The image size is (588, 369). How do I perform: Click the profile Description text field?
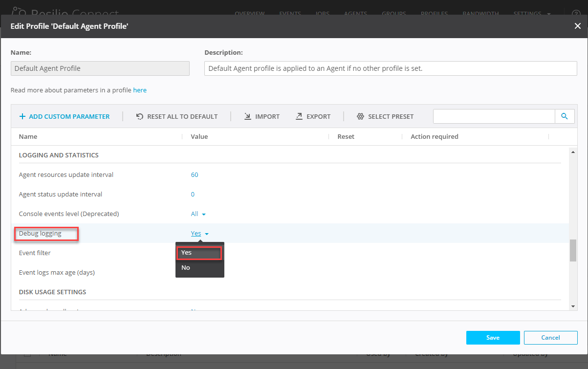[x=390, y=68]
